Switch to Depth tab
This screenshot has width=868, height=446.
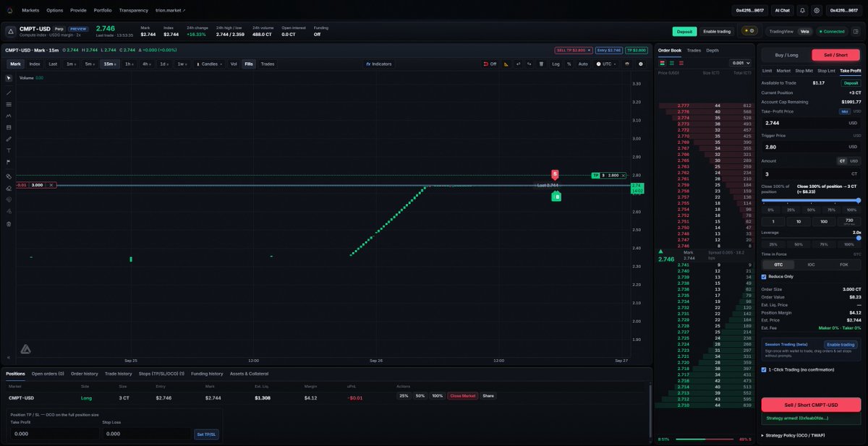[x=712, y=51]
